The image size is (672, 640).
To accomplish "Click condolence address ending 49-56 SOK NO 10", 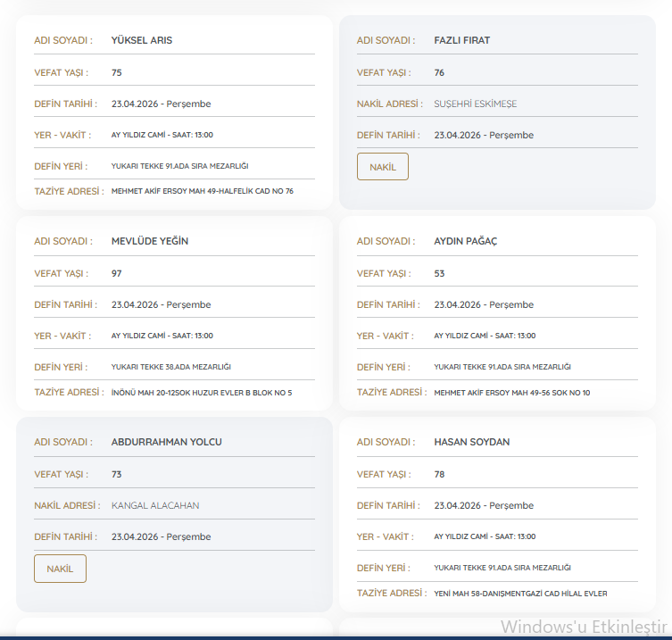I will [x=511, y=393].
